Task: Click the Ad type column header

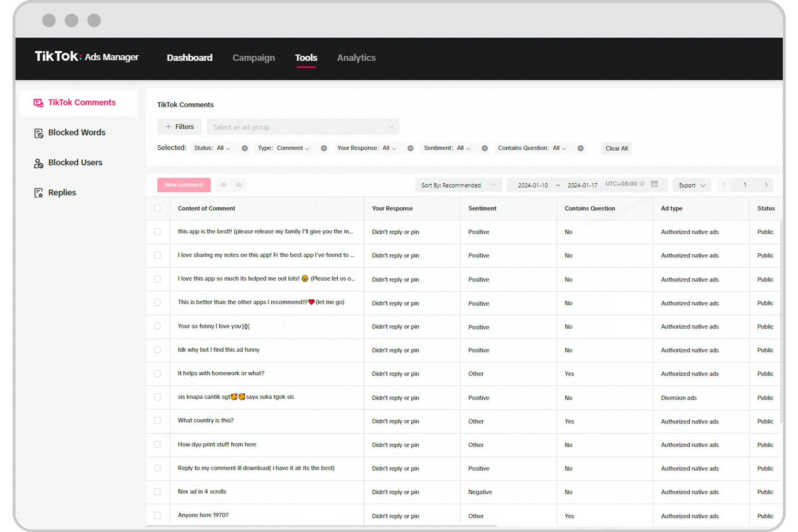Action: 671,208
